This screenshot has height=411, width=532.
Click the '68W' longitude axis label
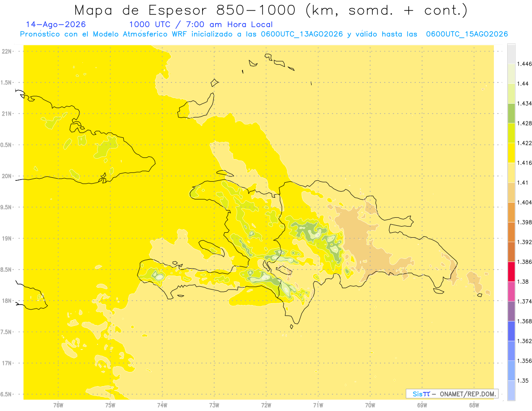[474, 405]
